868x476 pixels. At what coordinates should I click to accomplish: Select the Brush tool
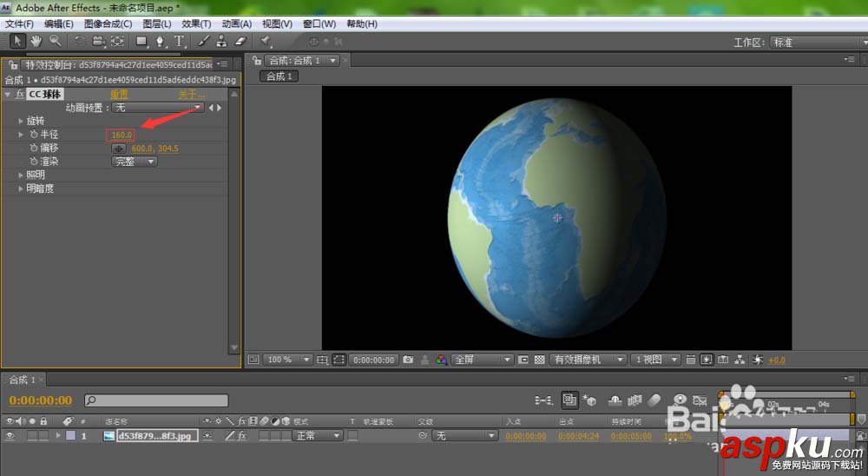pyautogui.click(x=203, y=41)
